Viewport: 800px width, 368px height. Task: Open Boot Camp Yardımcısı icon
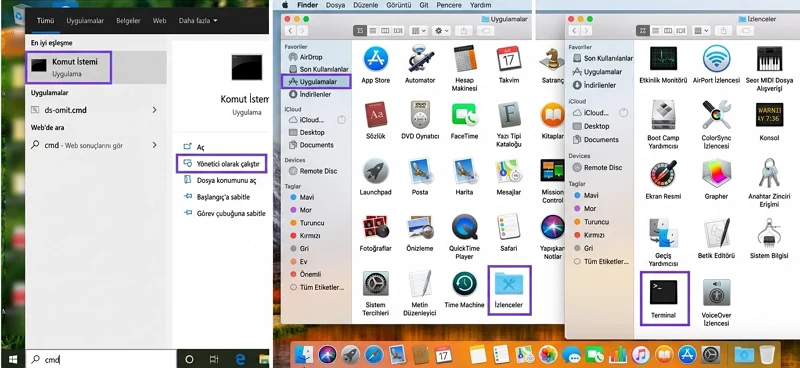(x=663, y=115)
